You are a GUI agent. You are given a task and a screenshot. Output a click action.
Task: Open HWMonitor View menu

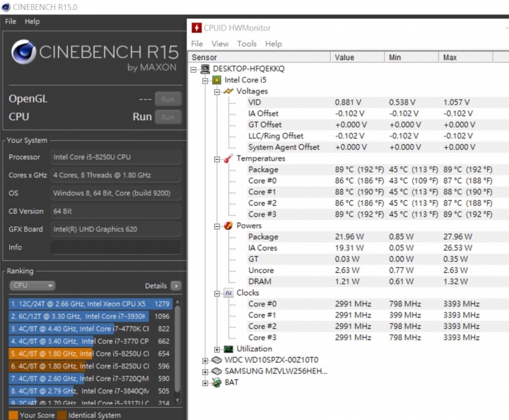[220, 44]
